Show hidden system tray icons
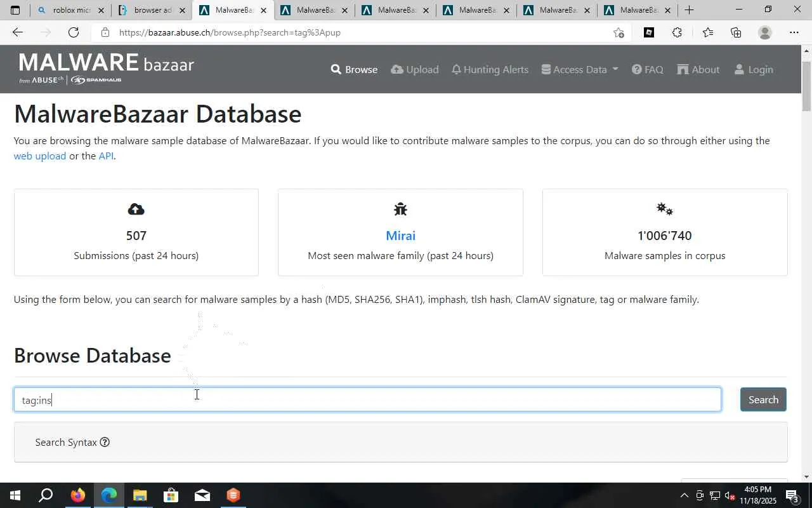This screenshot has height=508, width=812. click(x=684, y=495)
